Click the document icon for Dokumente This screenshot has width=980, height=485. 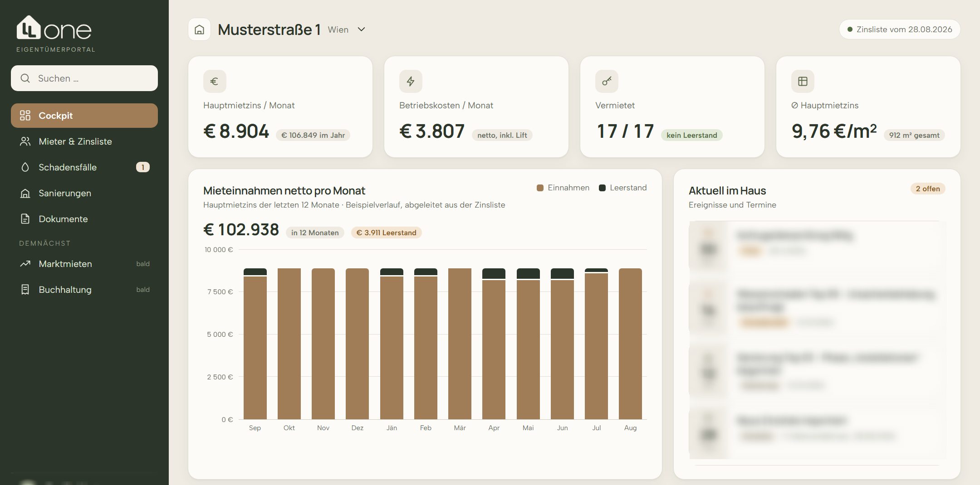25,219
